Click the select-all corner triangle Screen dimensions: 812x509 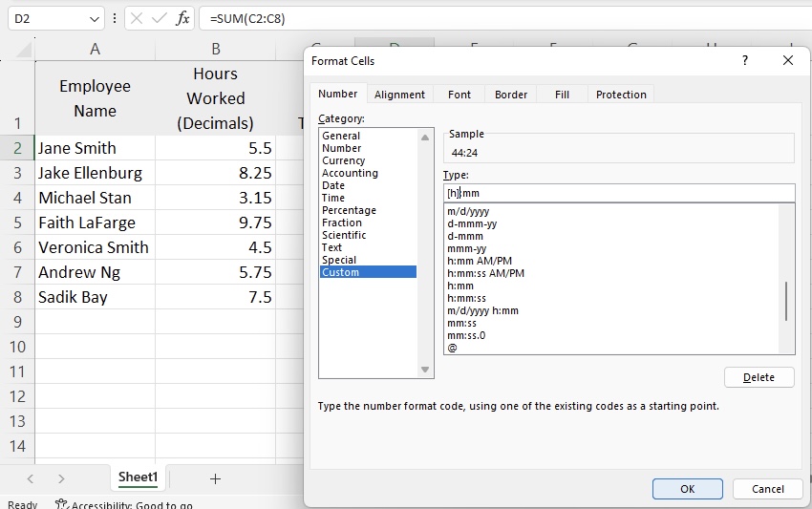23,50
